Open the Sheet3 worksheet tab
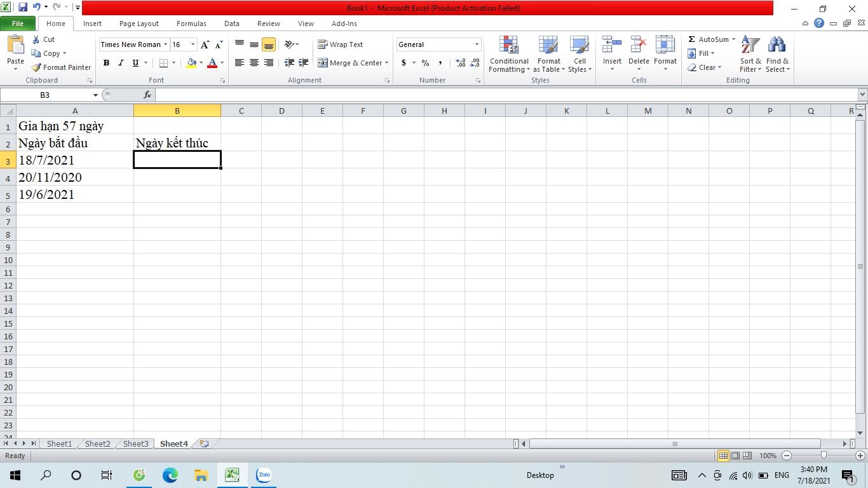 point(135,444)
